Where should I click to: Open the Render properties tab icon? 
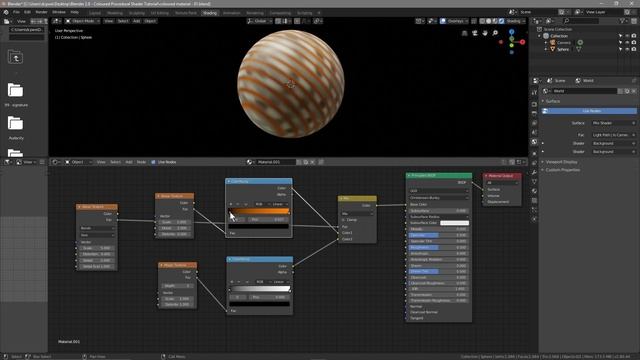click(534, 104)
